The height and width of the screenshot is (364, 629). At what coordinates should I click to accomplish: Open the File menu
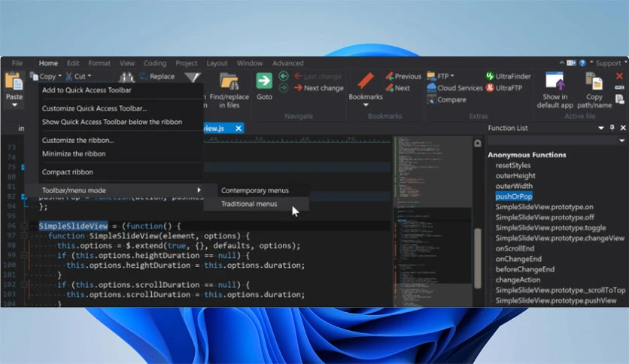[17, 63]
